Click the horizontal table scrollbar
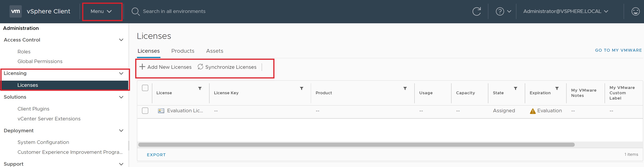Screen dimensions: 644x167 [356, 145]
